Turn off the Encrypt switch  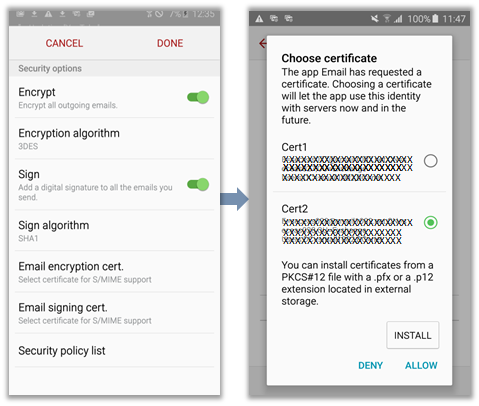tap(198, 97)
